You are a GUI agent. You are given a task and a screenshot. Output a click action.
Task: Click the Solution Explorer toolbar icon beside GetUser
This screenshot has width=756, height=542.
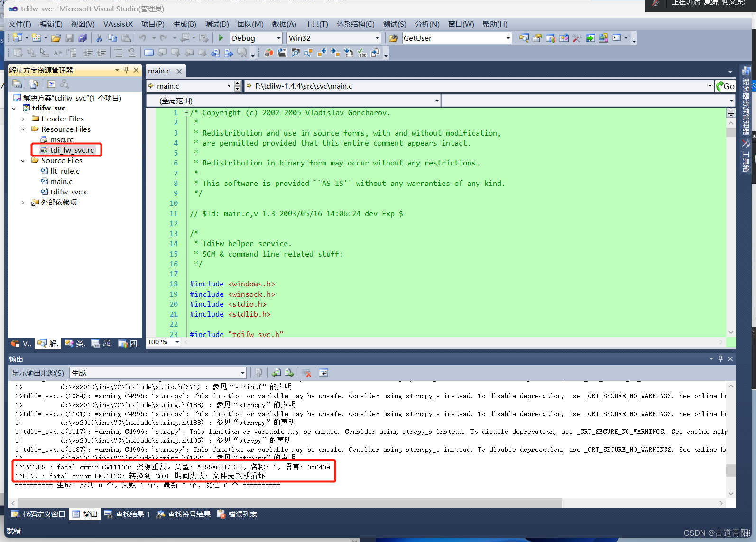[524, 38]
